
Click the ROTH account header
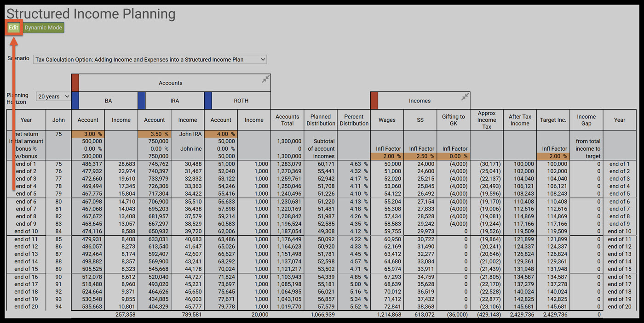(x=241, y=100)
